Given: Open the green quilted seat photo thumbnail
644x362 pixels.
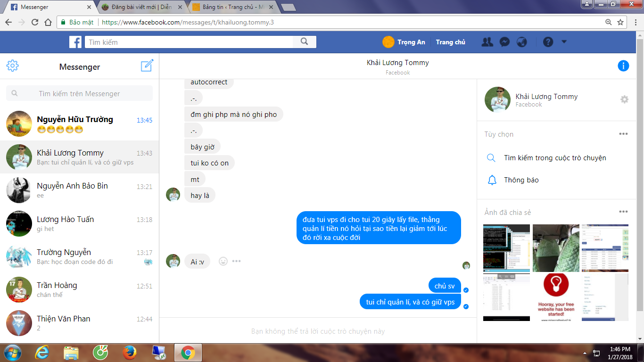Looking at the screenshot, I should [x=556, y=248].
